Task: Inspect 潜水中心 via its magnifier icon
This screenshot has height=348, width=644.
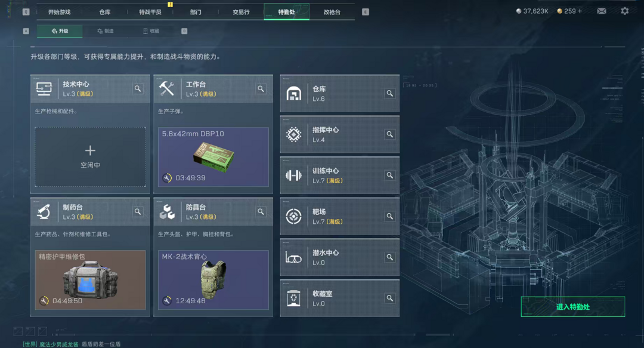Action: 390,257
